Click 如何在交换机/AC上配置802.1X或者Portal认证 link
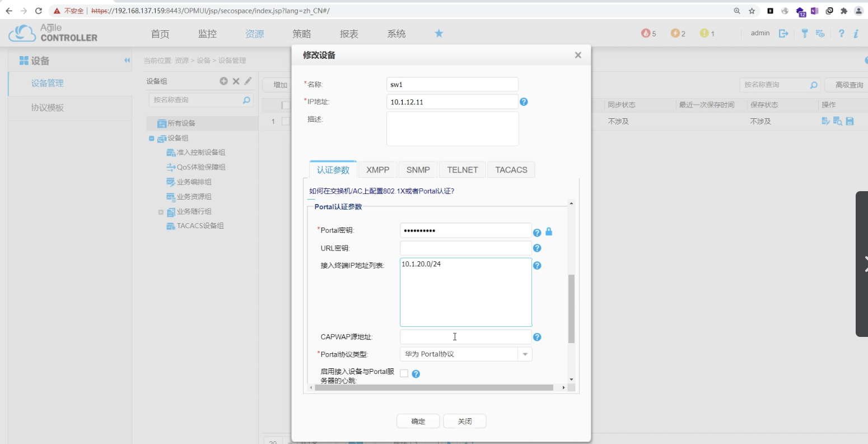 (381, 191)
